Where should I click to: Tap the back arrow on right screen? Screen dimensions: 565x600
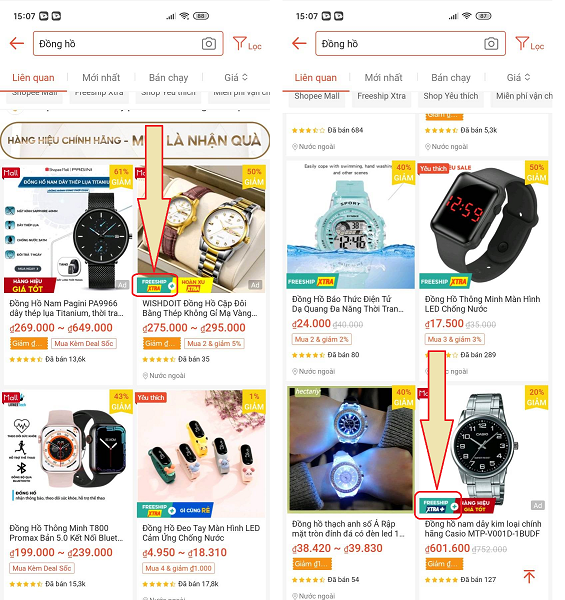pyautogui.click(x=299, y=44)
